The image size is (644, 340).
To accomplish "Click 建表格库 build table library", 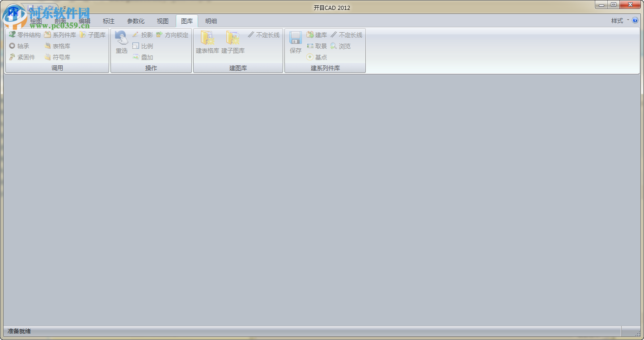I will click(208, 42).
